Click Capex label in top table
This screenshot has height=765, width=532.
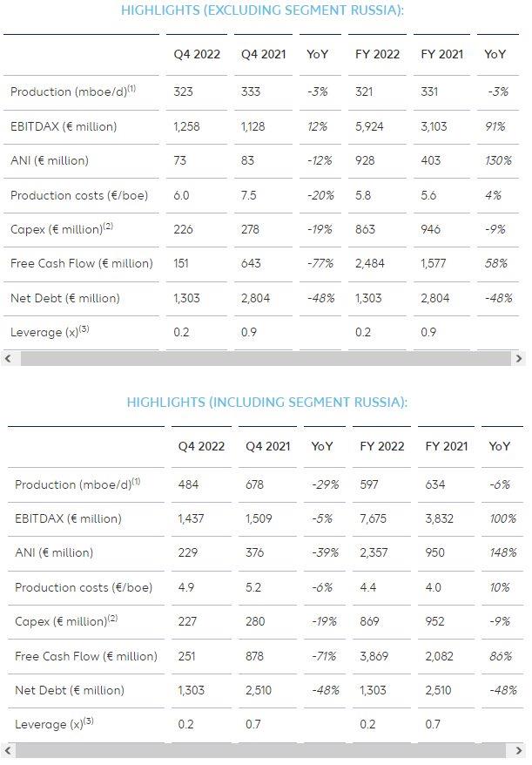62,229
